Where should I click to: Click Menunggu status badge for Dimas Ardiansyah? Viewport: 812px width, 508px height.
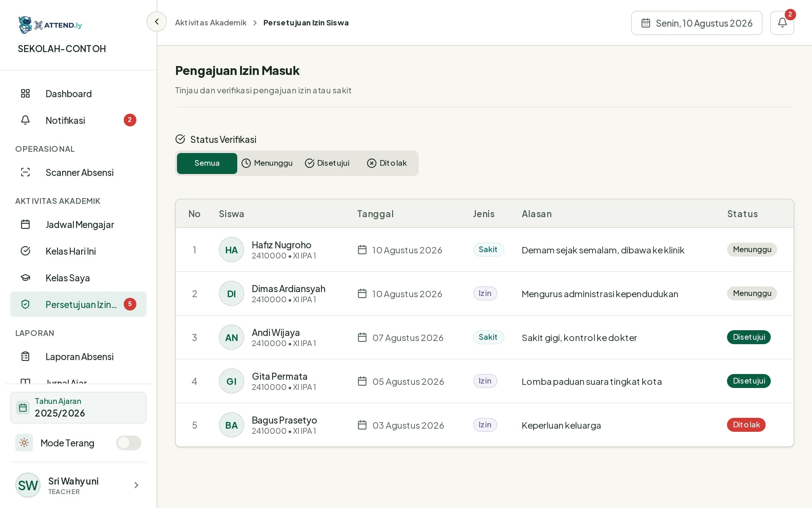click(752, 293)
